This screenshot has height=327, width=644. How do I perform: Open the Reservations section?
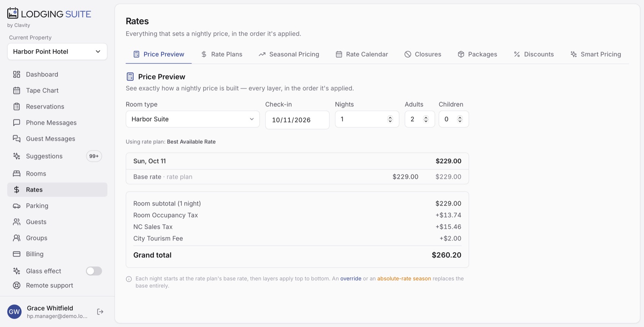[x=57, y=107]
